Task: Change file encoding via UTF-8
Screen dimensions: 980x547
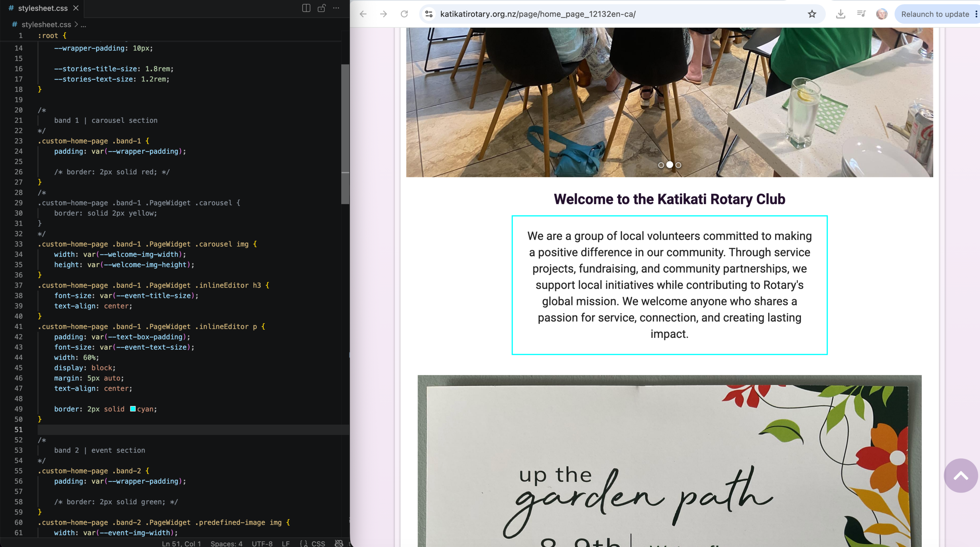Action: click(x=262, y=543)
